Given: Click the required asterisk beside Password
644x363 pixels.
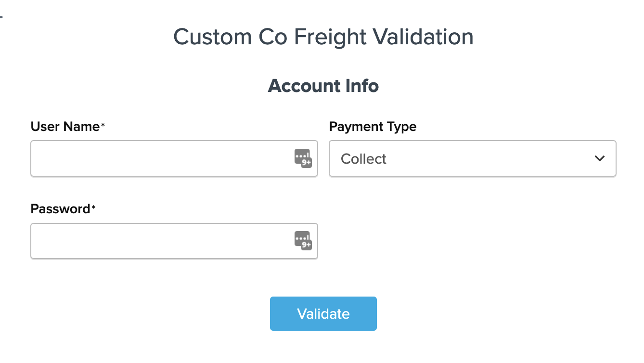Looking at the screenshot, I should pos(94,207).
